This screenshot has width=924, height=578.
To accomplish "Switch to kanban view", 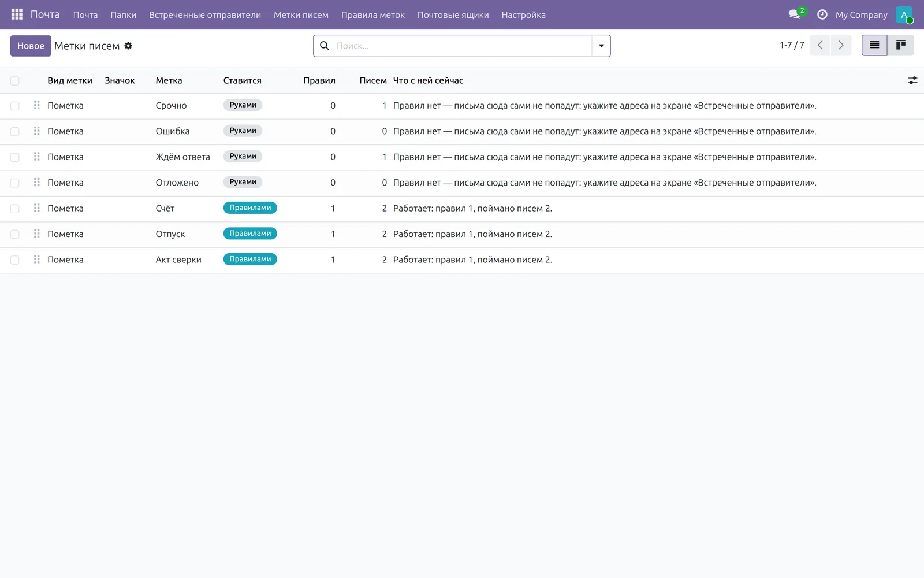I will (x=900, y=45).
